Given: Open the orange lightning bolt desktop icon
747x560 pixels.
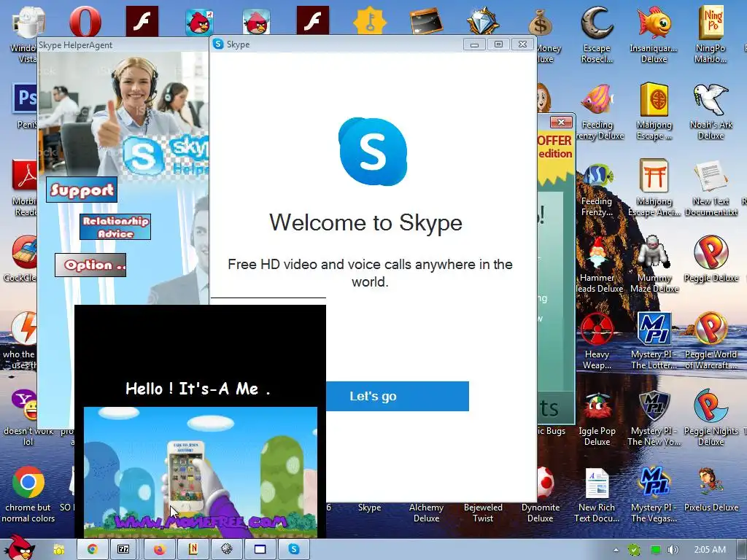Looking at the screenshot, I should tap(24, 327).
